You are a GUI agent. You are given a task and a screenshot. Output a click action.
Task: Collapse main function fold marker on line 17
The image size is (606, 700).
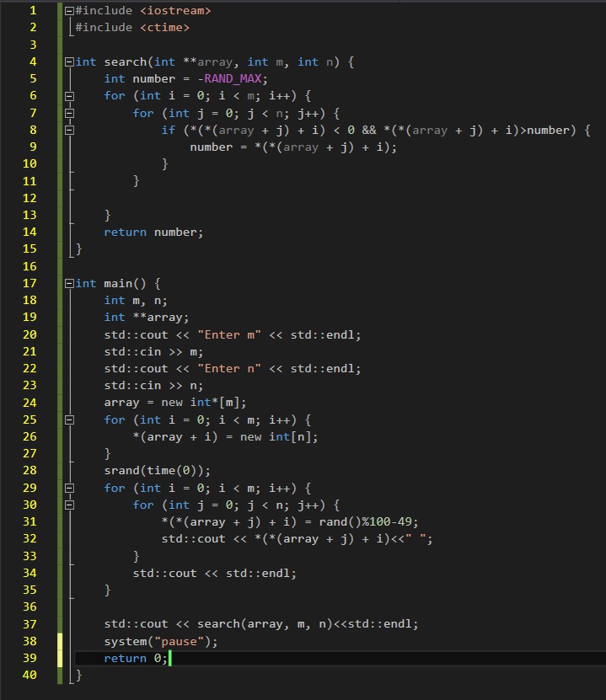coord(69,284)
